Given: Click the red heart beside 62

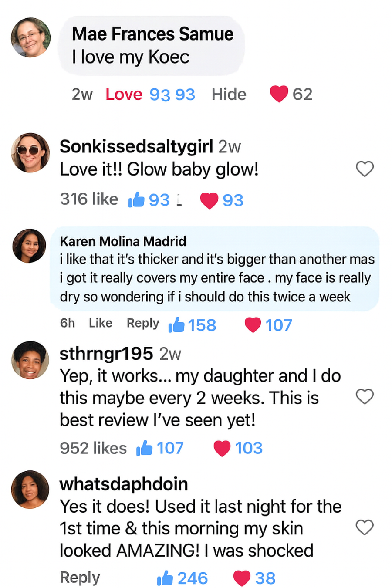Looking at the screenshot, I should tap(279, 94).
